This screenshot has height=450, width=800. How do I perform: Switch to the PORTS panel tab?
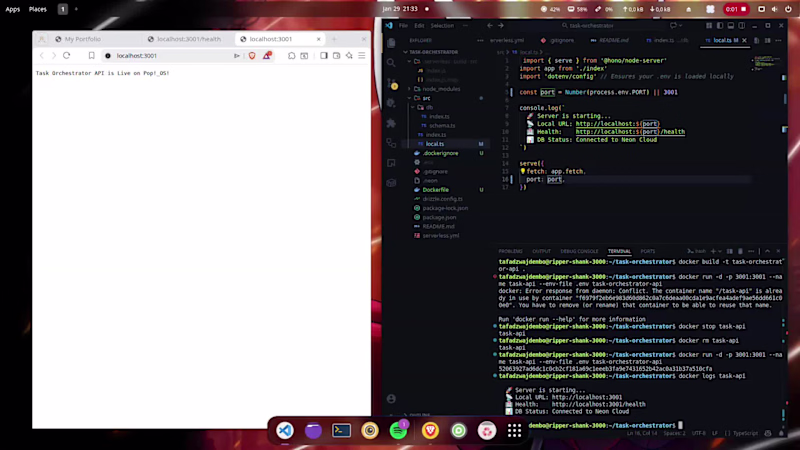pos(647,251)
